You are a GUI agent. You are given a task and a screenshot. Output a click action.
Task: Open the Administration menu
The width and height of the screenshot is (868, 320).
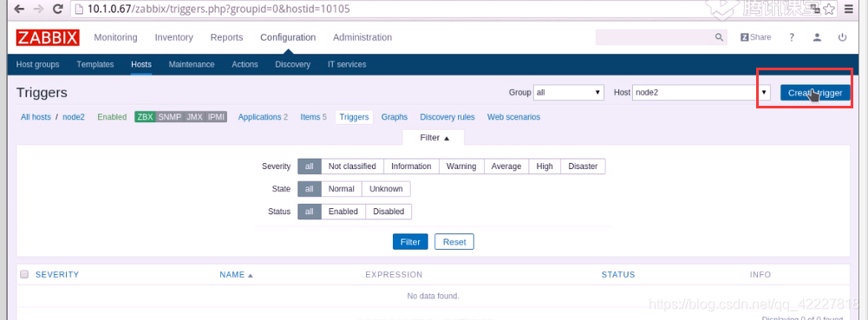(x=362, y=37)
